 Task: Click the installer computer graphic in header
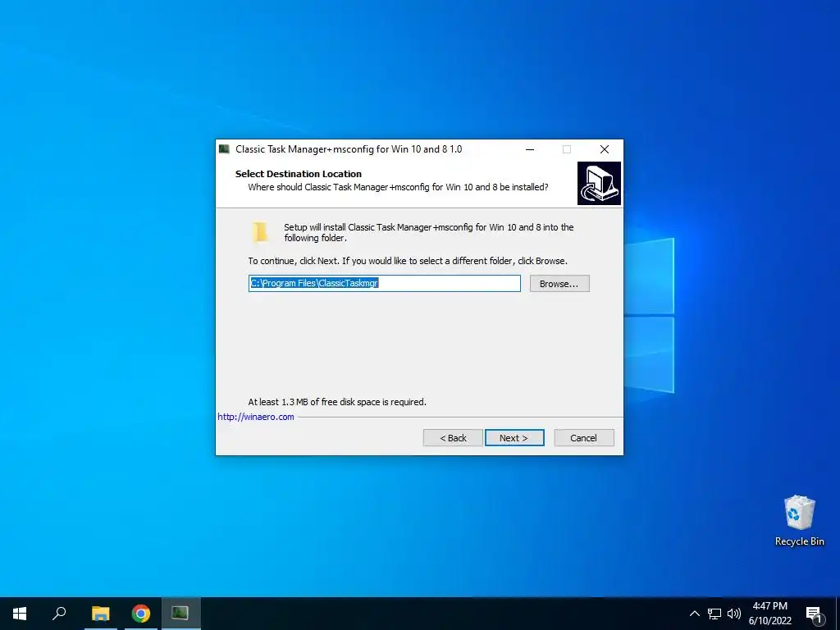pos(599,183)
